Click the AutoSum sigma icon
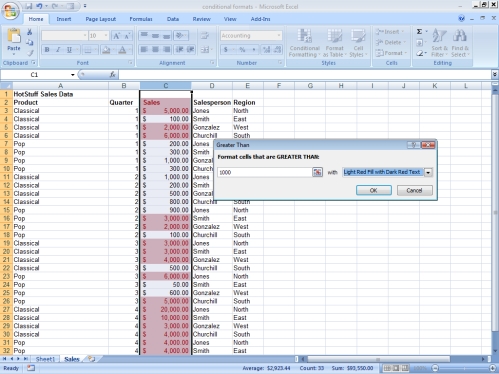This screenshot has width=499, height=374. point(419,32)
